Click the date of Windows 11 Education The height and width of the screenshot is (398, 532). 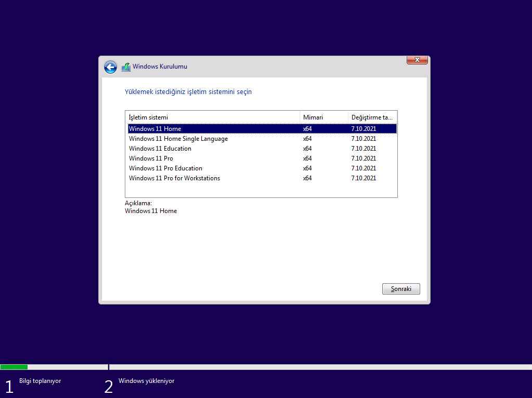pos(364,149)
